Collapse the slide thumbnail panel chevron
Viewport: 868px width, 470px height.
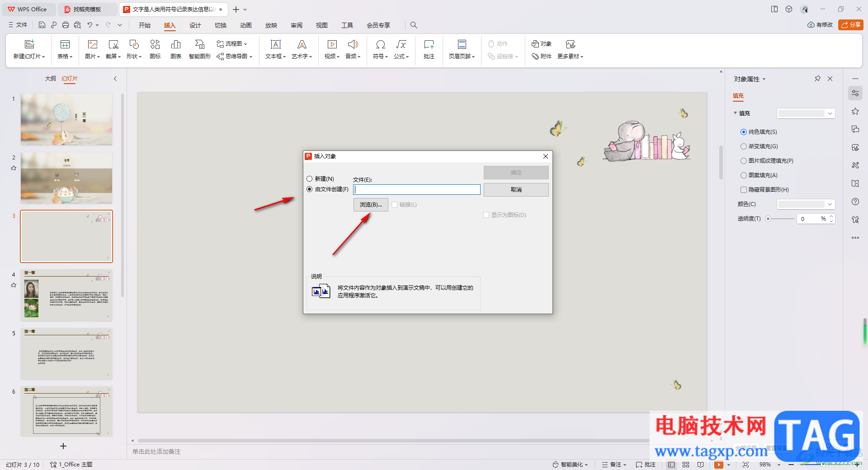[115, 79]
